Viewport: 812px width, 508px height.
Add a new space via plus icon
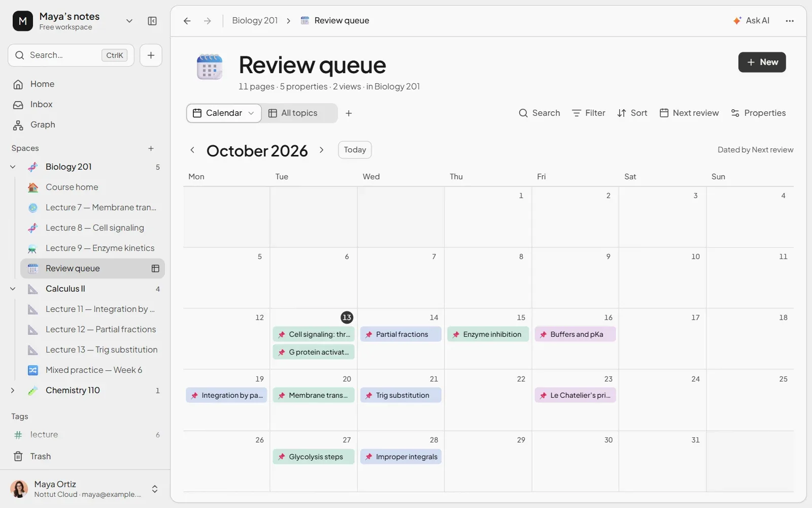(x=151, y=148)
